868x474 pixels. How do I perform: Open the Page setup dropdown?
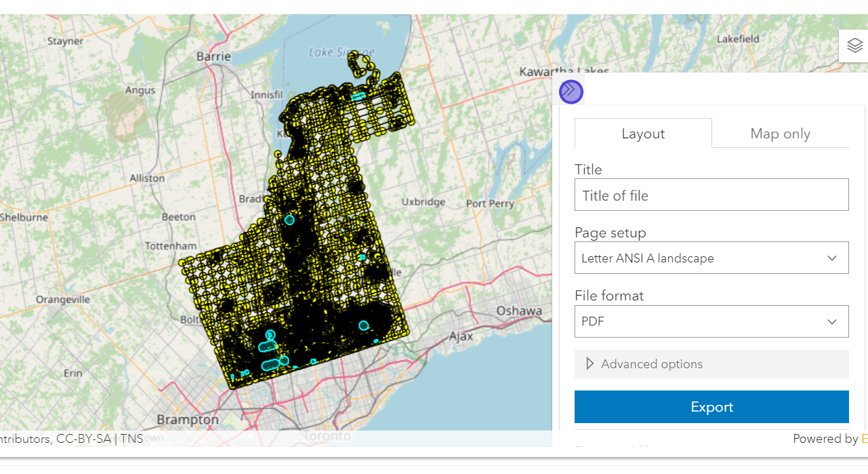pos(711,258)
